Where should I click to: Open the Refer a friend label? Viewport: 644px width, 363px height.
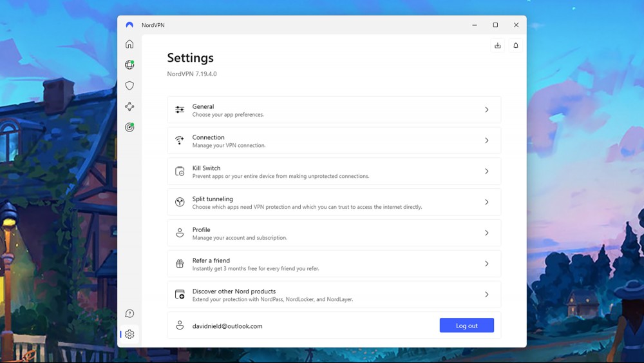tap(211, 260)
